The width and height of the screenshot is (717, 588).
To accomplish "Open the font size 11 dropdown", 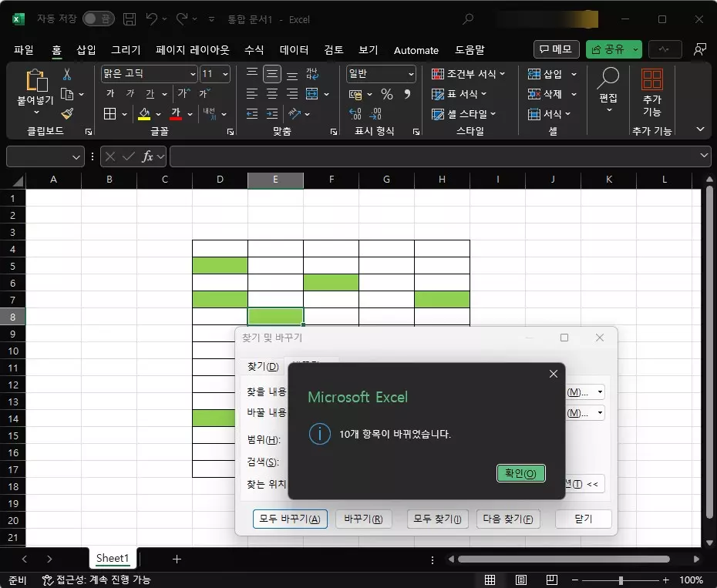I will coord(224,73).
